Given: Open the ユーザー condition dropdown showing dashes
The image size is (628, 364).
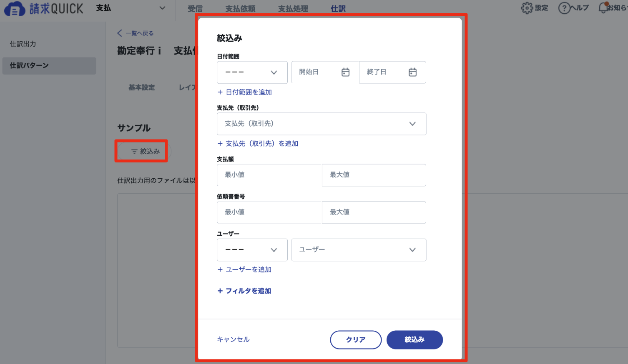Looking at the screenshot, I should (x=252, y=250).
